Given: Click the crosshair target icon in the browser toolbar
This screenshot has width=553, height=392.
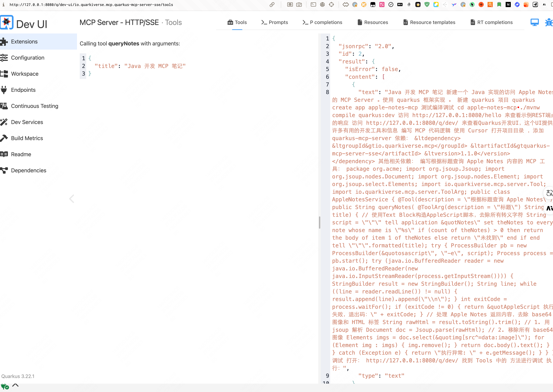Looking at the screenshot, I should (331, 5).
